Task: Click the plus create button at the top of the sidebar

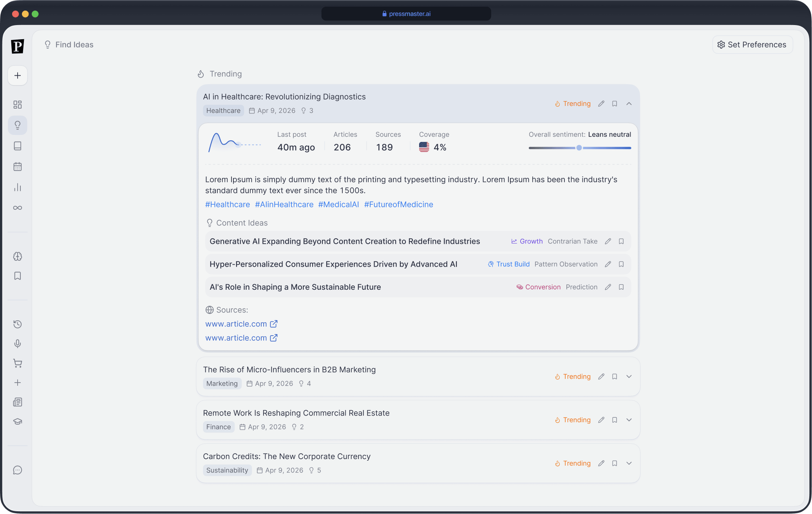Action: 18,76
